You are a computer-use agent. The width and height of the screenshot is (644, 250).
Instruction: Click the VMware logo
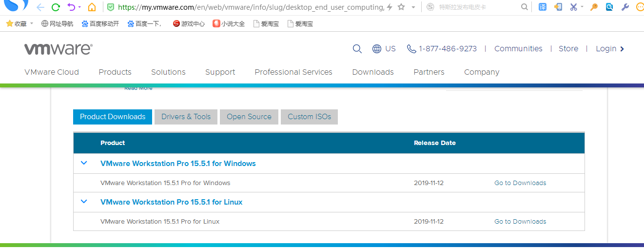tap(59, 49)
